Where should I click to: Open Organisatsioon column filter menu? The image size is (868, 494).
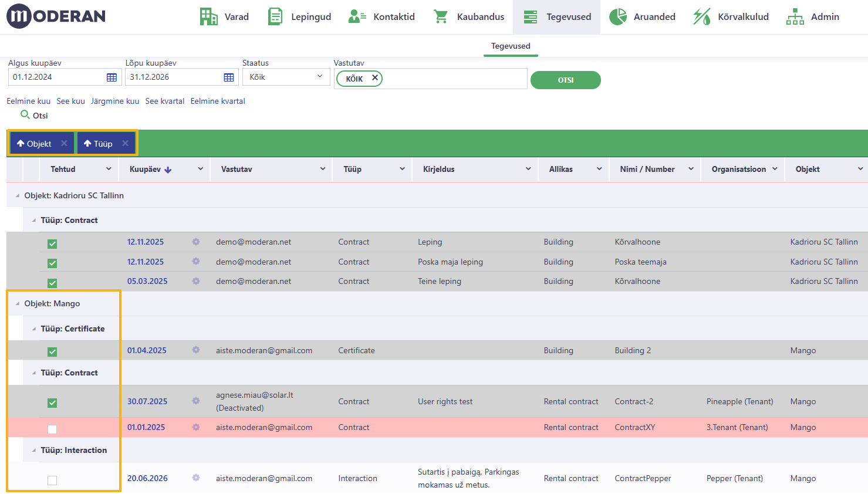coord(775,169)
